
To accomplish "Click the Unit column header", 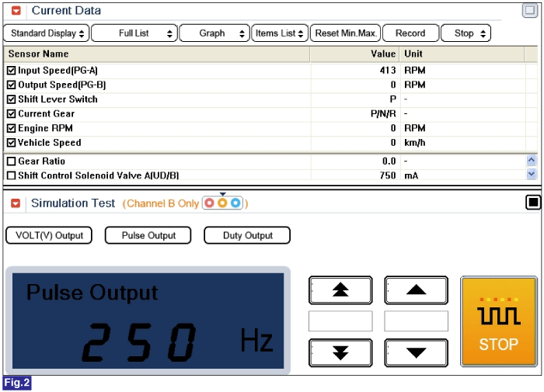I will [462, 54].
